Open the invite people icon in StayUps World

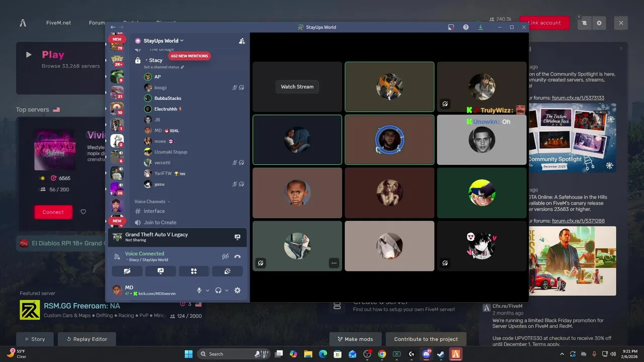(242, 41)
